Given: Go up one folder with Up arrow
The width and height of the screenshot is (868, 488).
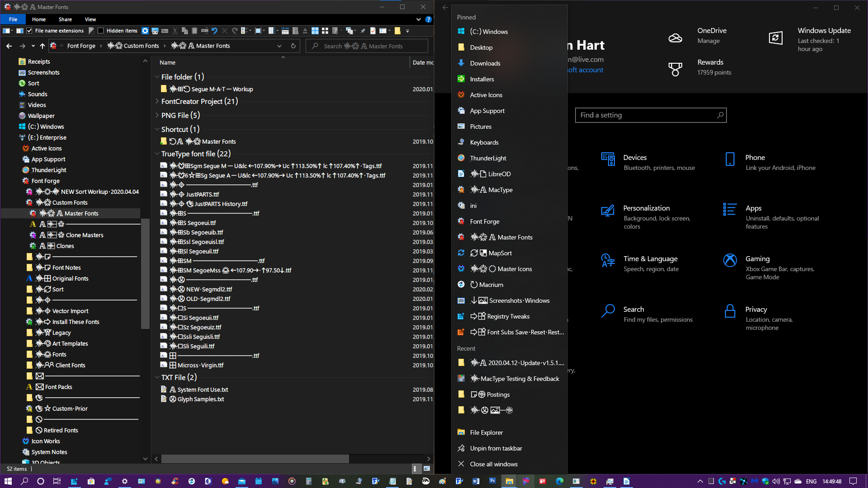Looking at the screenshot, I should (x=42, y=46).
